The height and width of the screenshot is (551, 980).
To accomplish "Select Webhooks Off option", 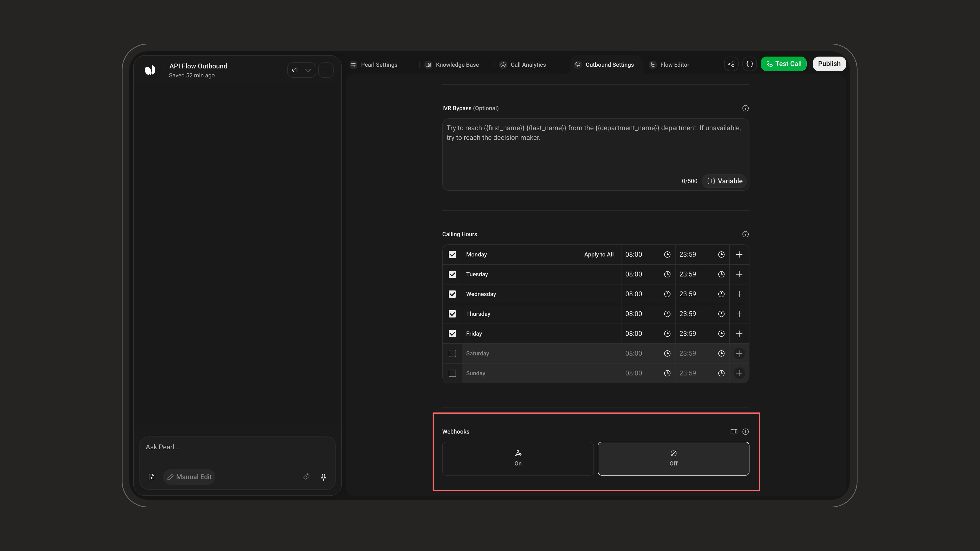I will (673, 459).
